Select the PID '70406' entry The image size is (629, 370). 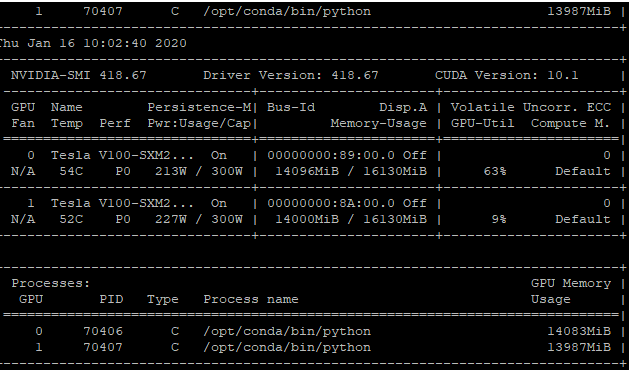103,331
